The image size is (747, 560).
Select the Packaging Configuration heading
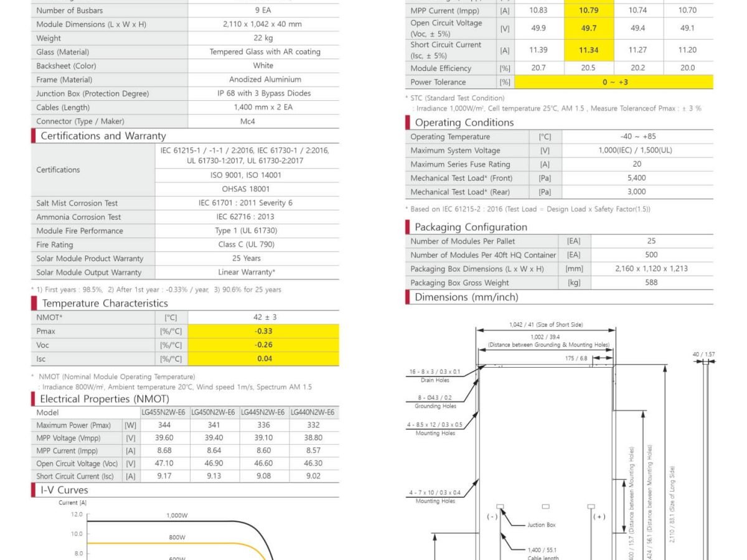tap(471, 227)
